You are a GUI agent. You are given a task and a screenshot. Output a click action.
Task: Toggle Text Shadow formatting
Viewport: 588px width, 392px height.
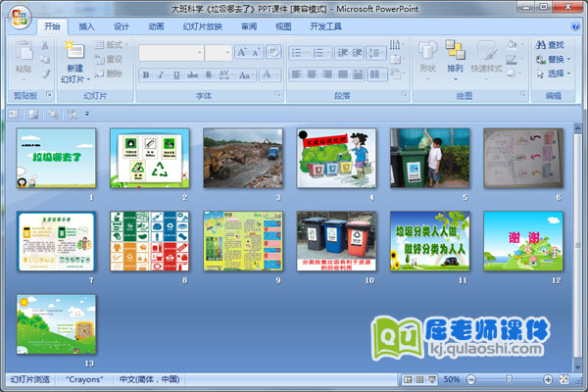209,75
